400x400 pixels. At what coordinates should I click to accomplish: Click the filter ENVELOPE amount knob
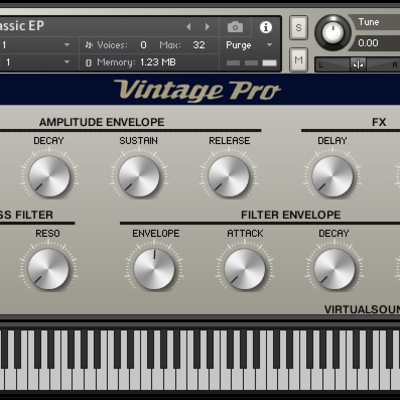[x=154, y=269]
